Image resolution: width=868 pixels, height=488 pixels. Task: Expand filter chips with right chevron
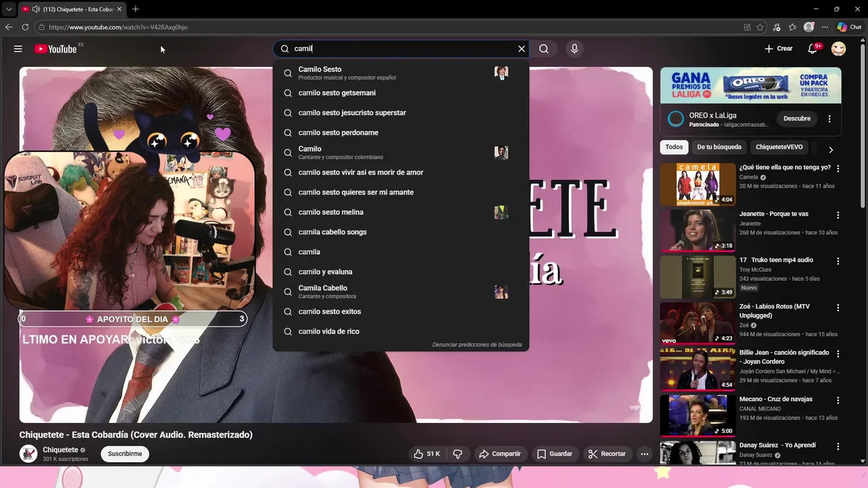pos(831,150)
